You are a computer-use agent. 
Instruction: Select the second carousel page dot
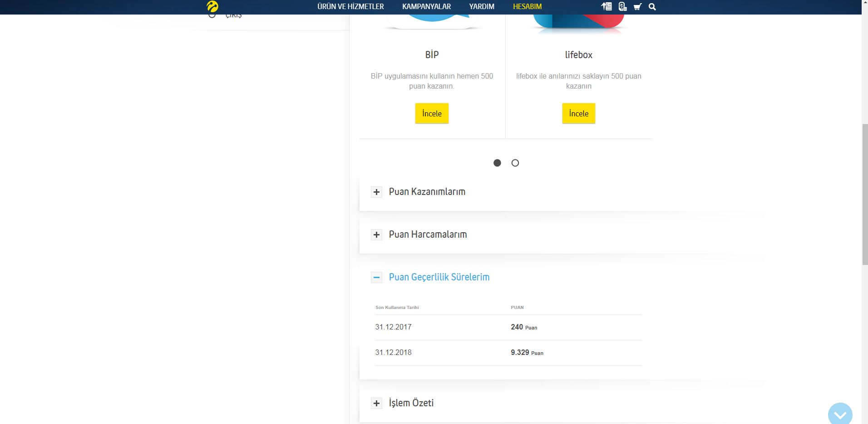pyautogui.click(x=515, y=163)
